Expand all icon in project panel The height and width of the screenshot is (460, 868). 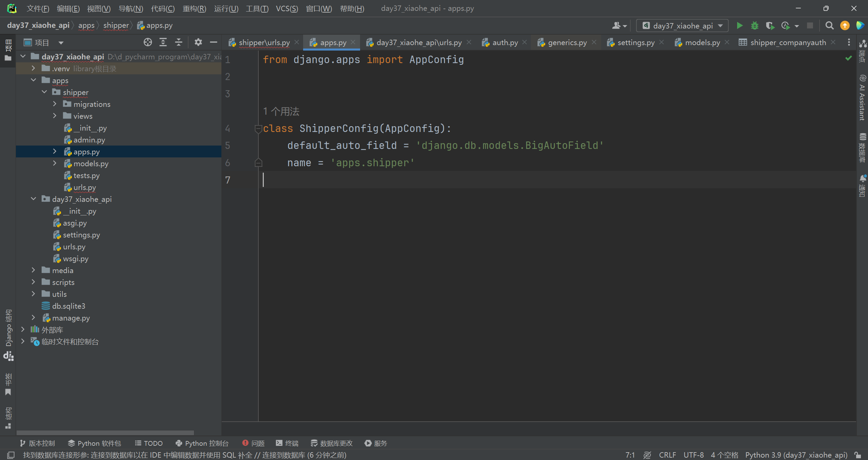(163, 42)
